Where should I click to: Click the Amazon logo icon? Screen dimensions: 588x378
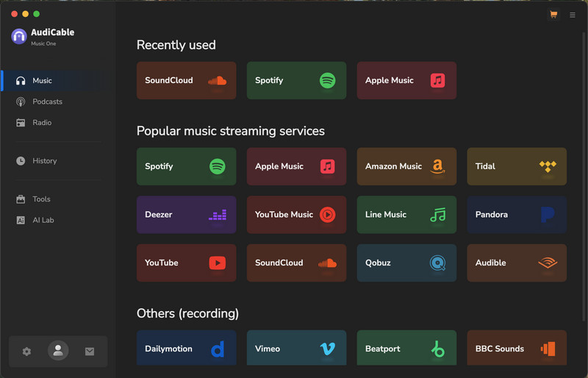[x=437, y=166]
